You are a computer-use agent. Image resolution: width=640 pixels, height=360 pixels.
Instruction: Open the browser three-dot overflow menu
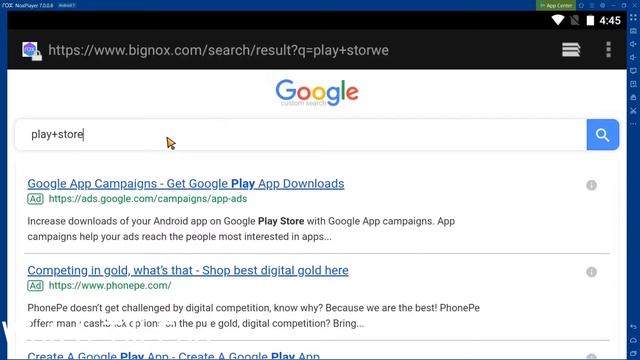coord(608,50)
